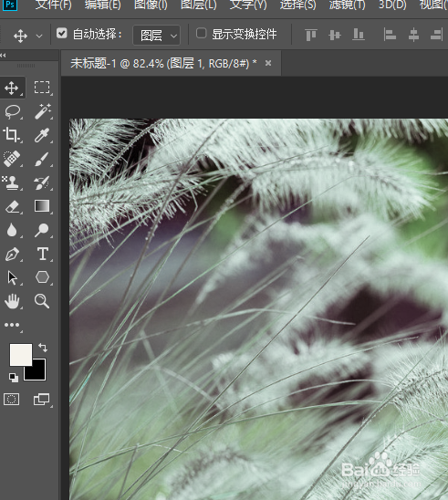Viewport: 448px width, 500px height.
Task: Select the Clone Stamp tool
Action: tap(12, 182)
